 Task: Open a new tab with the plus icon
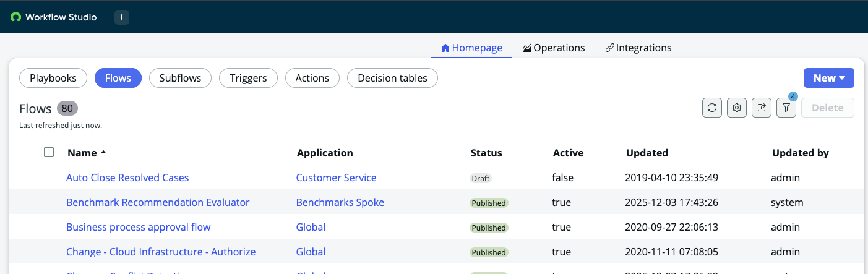click(122, 17)
